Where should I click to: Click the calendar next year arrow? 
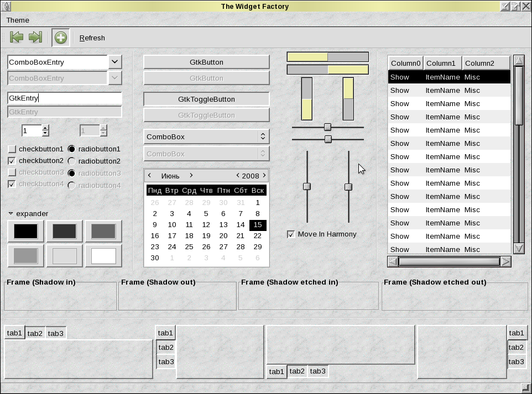(x=264, y=175)
